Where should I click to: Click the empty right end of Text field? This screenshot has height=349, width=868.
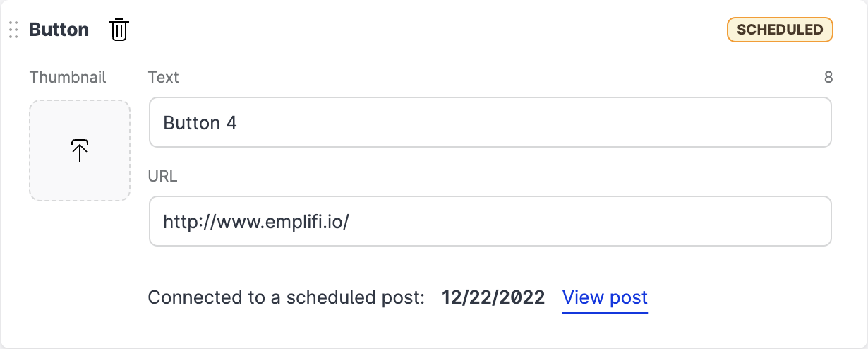(776, 122)
